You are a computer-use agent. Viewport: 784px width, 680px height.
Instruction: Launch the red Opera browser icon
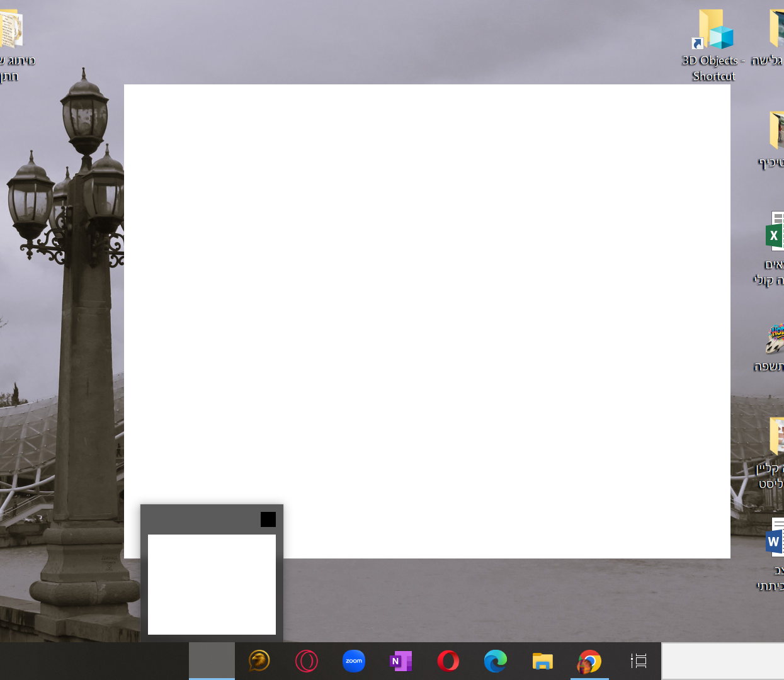[x=448, y=661]
